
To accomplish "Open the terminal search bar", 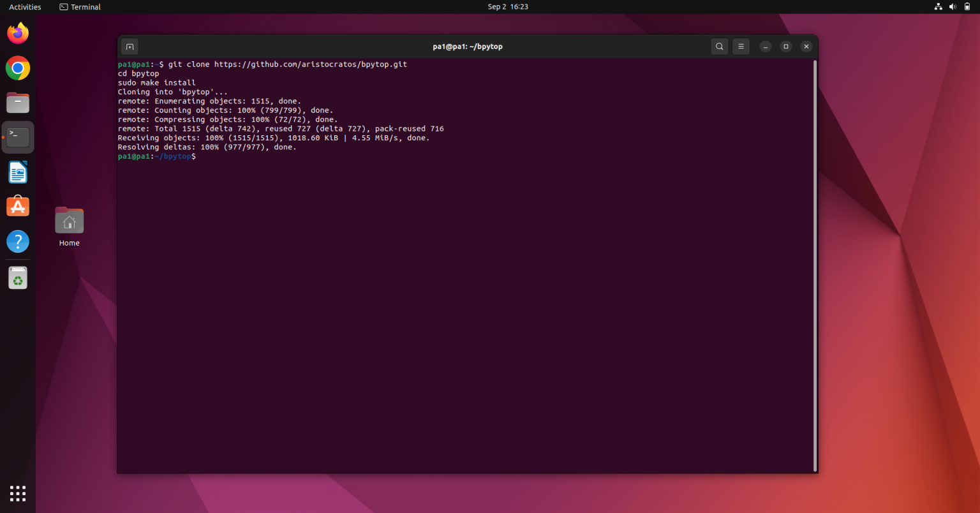I will [x=719, y=46].
